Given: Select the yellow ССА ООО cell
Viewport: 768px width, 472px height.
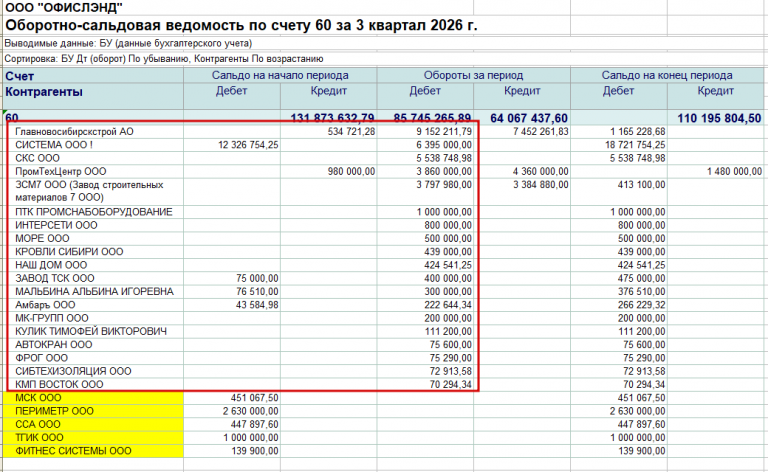Looking at the screenshot, I should [x=93, y=424].
